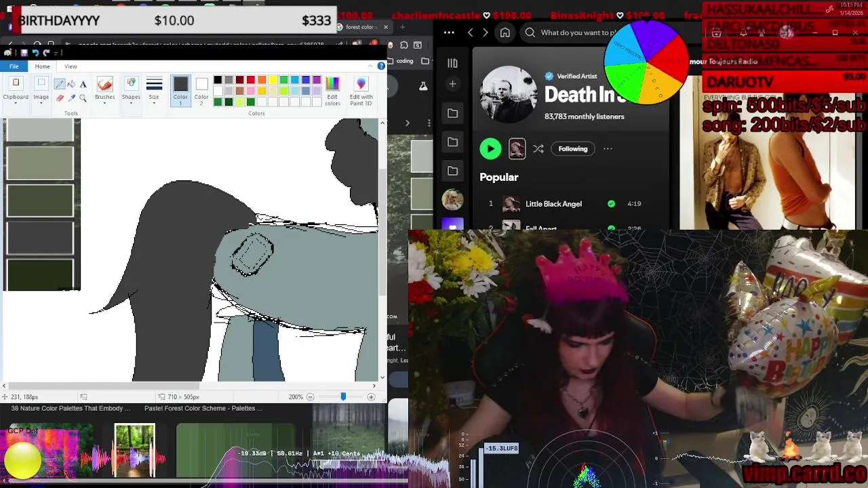Close the 'forest color' browser tab

point(386,27)
